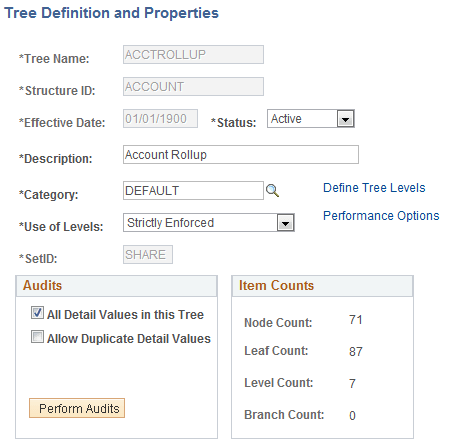The height and width of the screenshot is (445, 453).
Task: Open Define Tree Levels link
Action: 374,188
